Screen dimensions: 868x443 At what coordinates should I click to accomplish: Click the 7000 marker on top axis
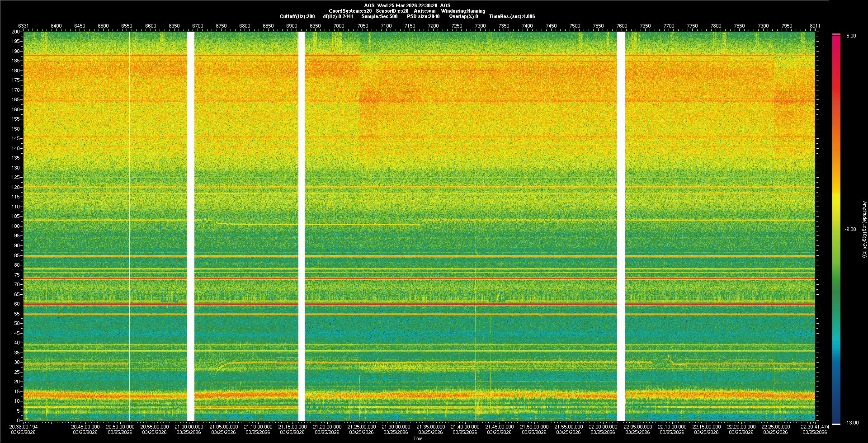pos(339,26)
